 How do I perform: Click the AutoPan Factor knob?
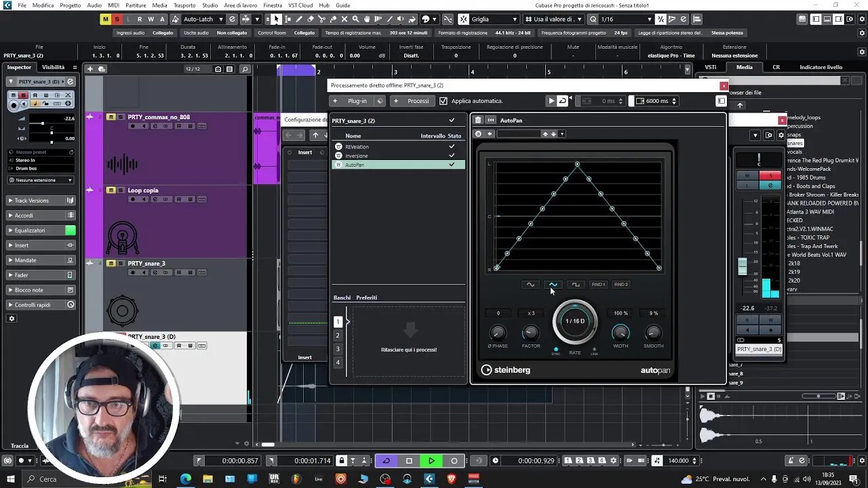tap(531, 332)
